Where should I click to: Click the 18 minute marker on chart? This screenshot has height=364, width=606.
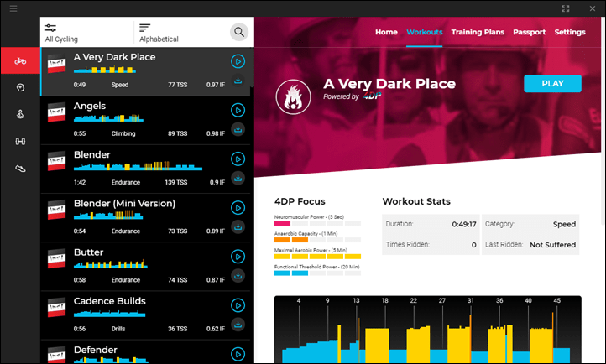tap(384, 300)
